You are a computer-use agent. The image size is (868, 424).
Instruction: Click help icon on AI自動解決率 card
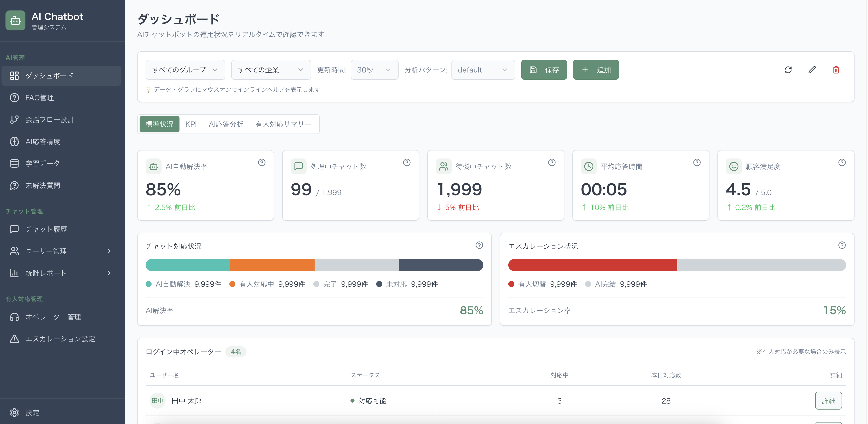[x=262, y=163]
